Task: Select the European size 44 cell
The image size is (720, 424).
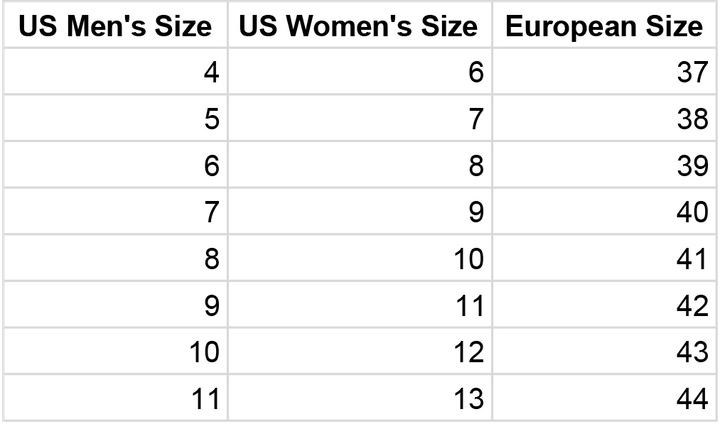Action: tap(604, 399)
